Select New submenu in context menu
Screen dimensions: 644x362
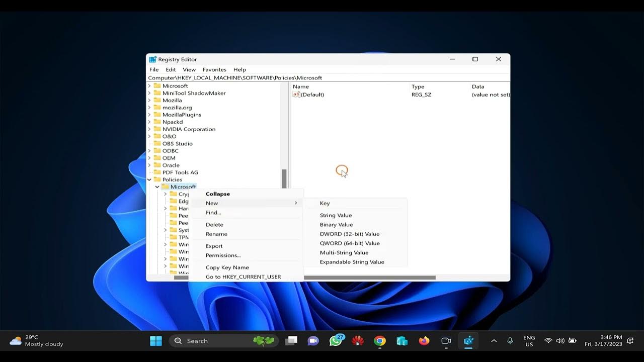click(246, 203)
